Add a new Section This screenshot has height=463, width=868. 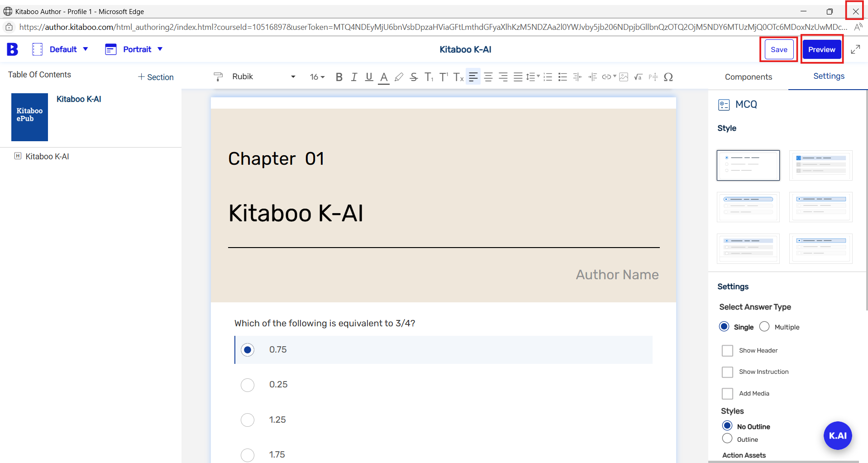tap(156, 77)
